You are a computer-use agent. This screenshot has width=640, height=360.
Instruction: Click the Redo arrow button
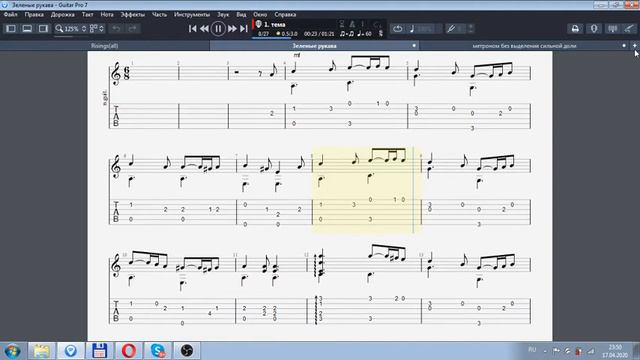[132, 29]
